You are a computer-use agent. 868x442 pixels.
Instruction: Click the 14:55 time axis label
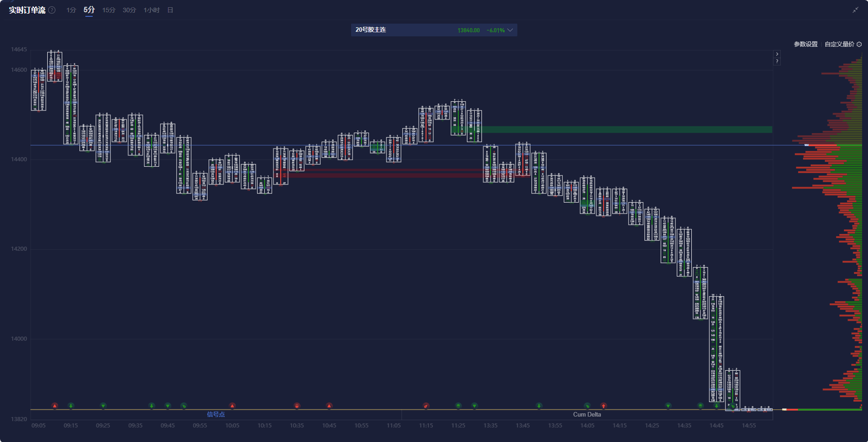[749, 426]
